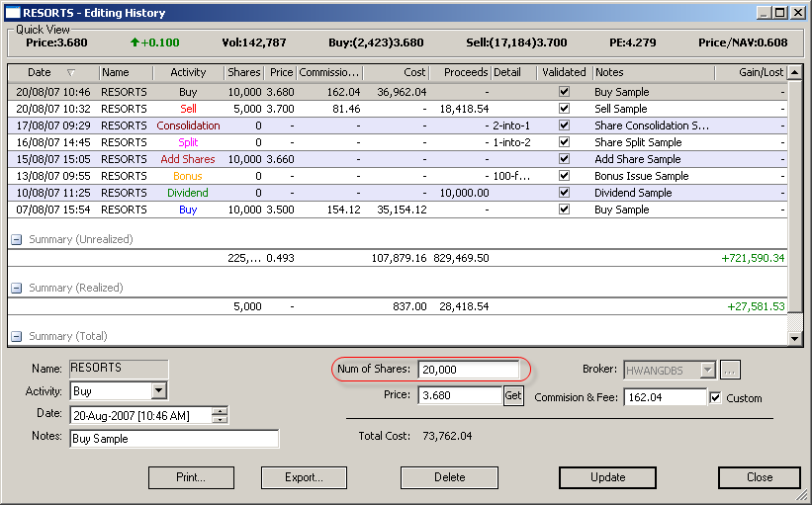The image size is (812, 505).
Task: Collapse the Summary (Realized) section
Action: (17, 289)
